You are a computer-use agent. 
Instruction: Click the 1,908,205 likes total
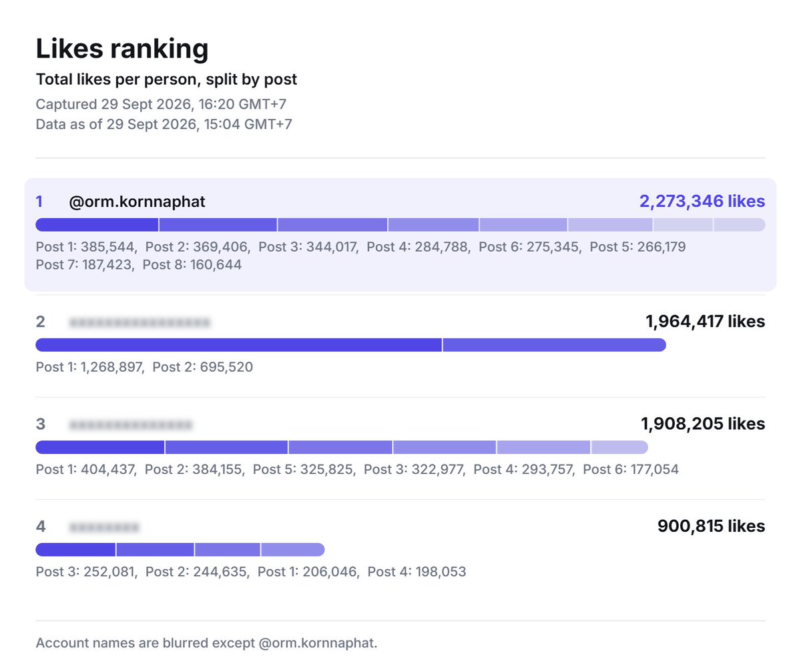pyautogui.click(x=704, y=424)
